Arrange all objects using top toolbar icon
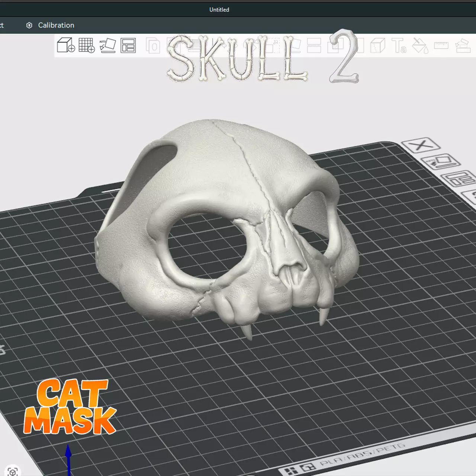The height and width of the screenshot is (476, 476). pyautogui.click(x=128, y=45)
